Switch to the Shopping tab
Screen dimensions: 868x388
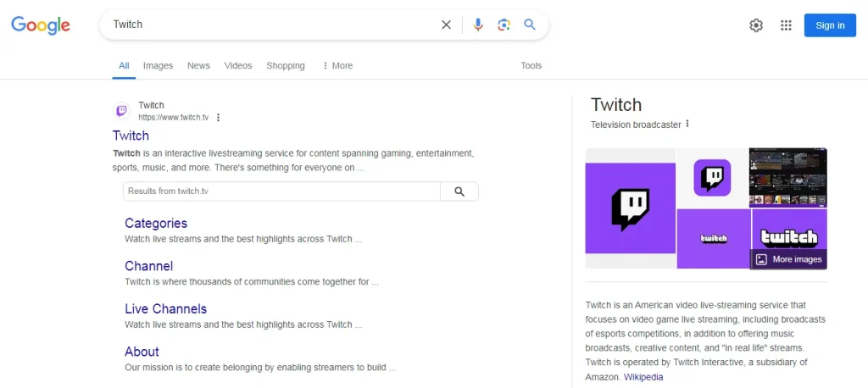286,66
